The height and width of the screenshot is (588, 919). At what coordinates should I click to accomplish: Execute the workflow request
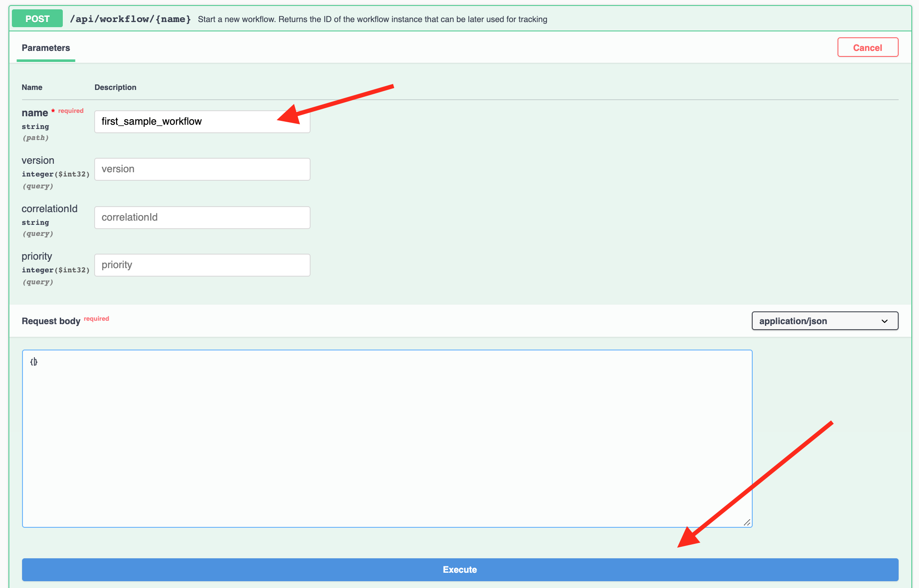(x=460, y=569)
